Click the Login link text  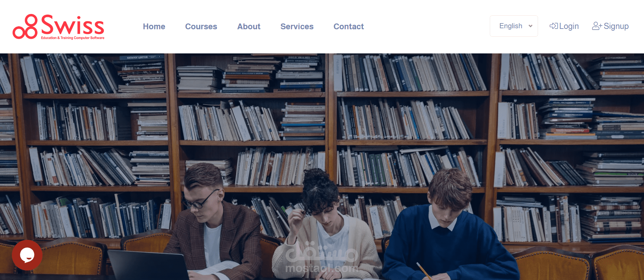(569, 26)
